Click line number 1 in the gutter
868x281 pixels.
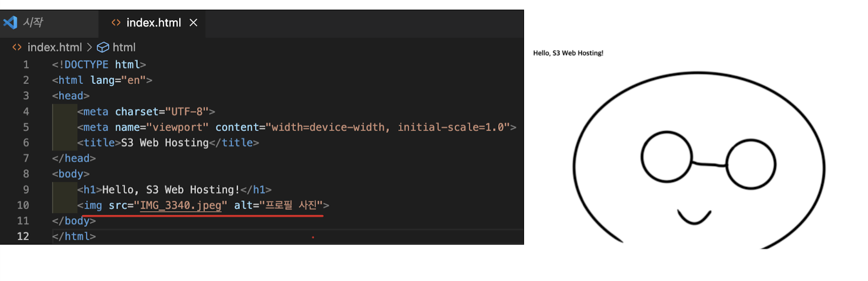26,65
